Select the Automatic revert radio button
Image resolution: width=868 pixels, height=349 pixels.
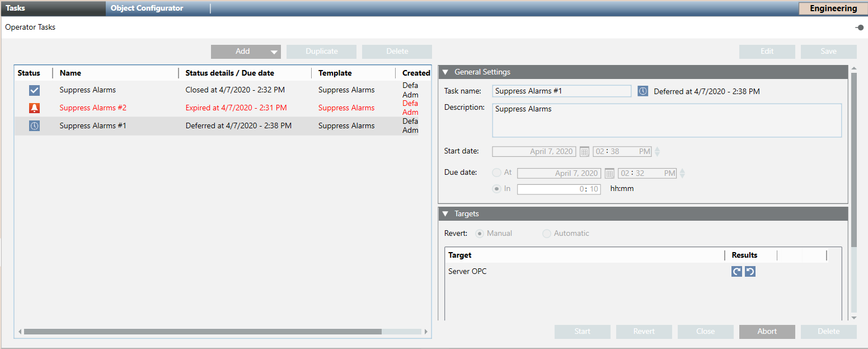pyautogui.click(x=547, y=234)
